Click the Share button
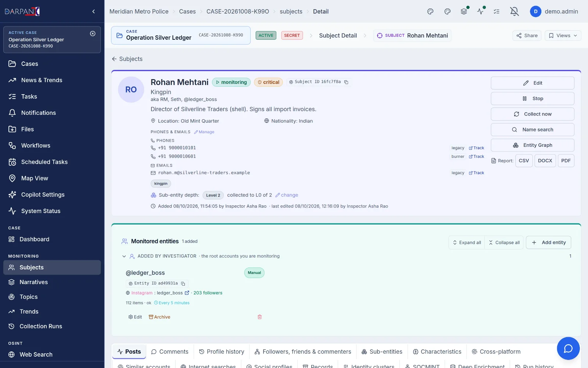 click(527, 36)
